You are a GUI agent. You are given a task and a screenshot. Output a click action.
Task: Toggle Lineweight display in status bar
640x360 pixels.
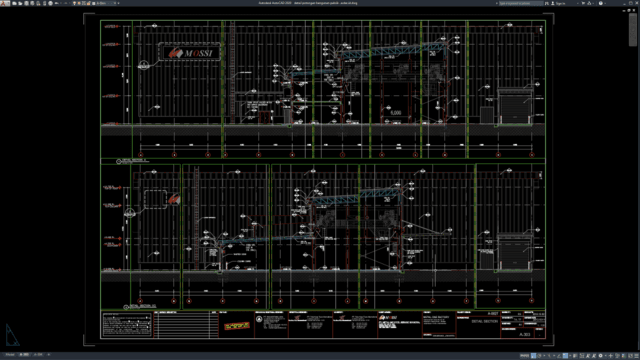tap(575, 356)
